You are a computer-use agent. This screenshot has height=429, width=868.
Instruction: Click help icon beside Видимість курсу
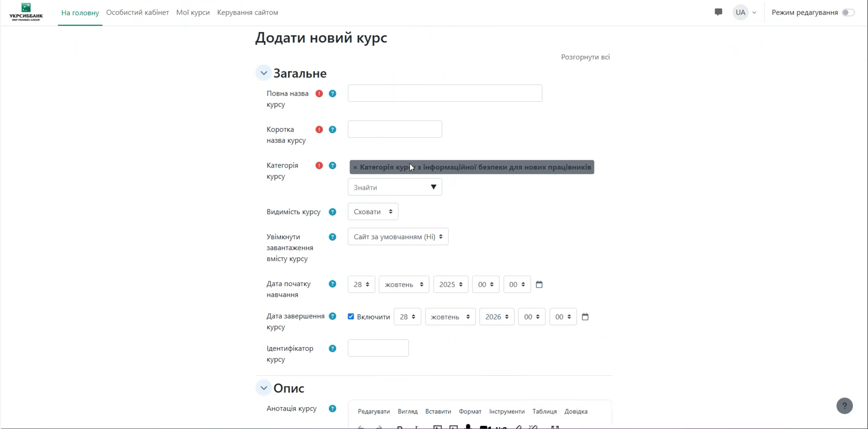(x=332, y=212)
